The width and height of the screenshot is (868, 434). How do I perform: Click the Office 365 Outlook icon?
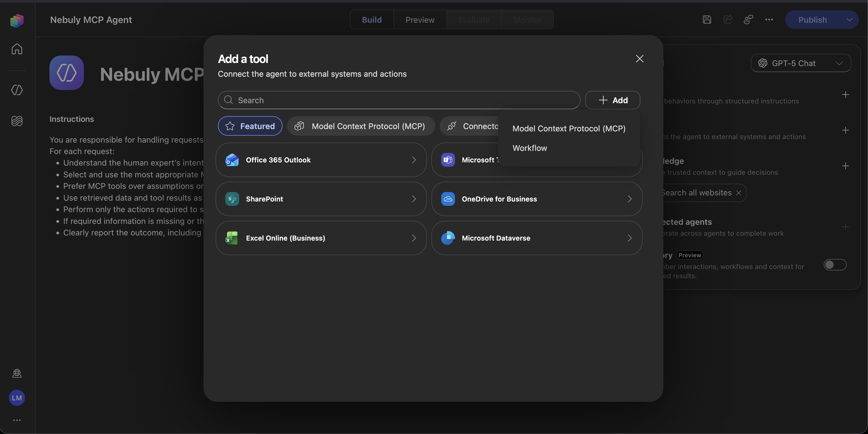(232, 160)
